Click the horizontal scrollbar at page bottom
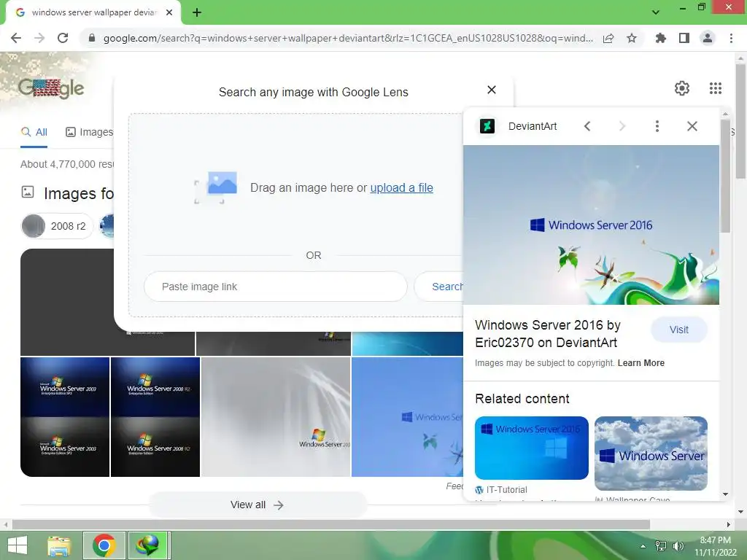The image size is (747, 560). point(331,524)
